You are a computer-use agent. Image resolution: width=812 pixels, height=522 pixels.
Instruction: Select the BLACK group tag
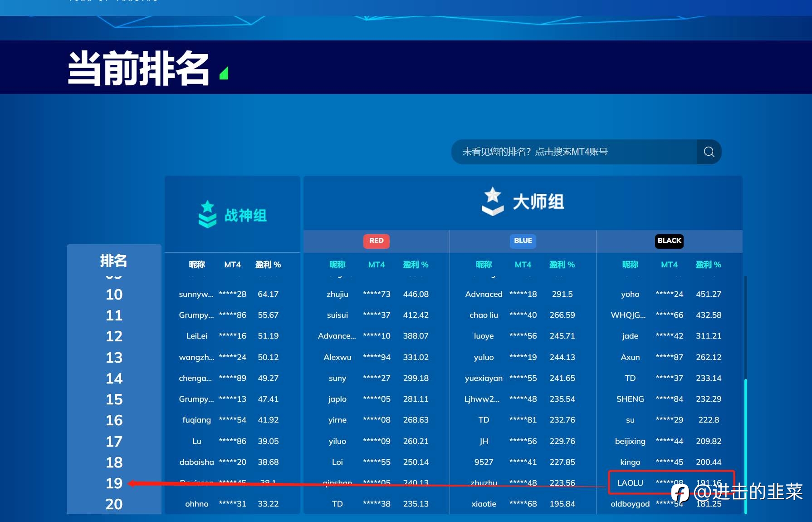[670, 241]
